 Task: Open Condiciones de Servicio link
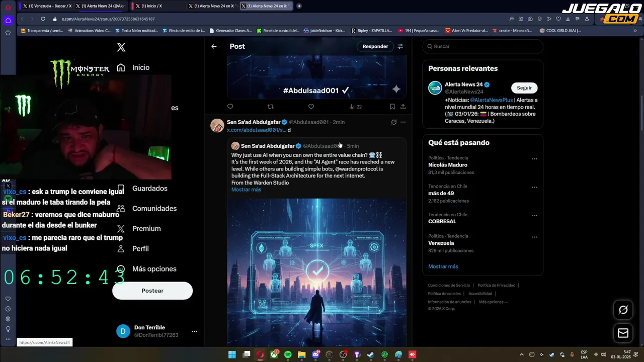point(449,285)
